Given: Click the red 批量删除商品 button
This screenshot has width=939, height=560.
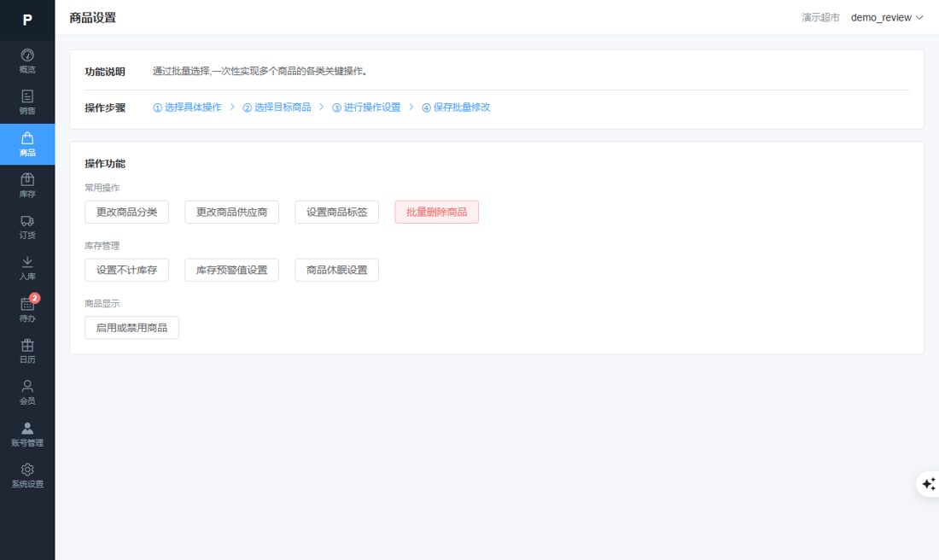Looking at the screenshot, I should tap(436, 212).
